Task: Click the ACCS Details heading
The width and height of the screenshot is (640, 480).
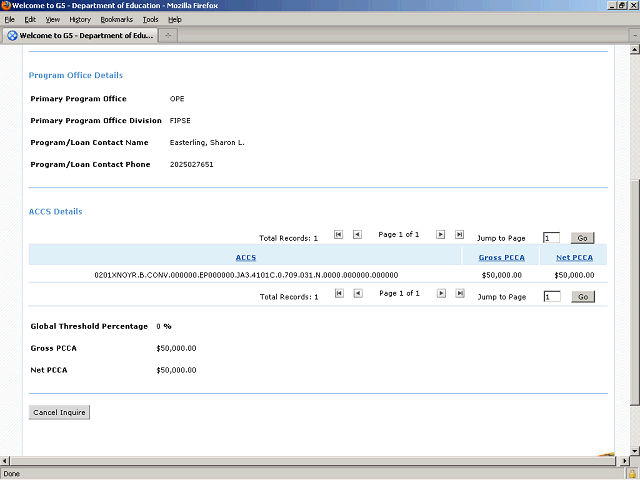Action: pyautogui.click(x=56, y=211)
